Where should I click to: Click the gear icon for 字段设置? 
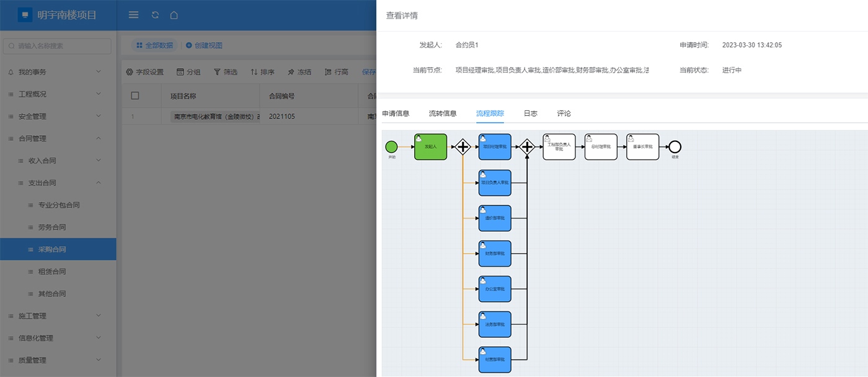pos(130,72)
